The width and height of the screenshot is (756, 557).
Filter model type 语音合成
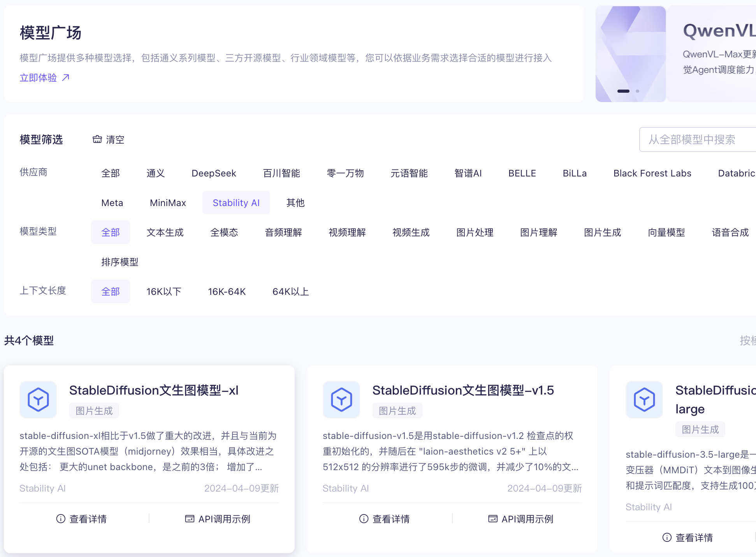click(x=730, y=233)
